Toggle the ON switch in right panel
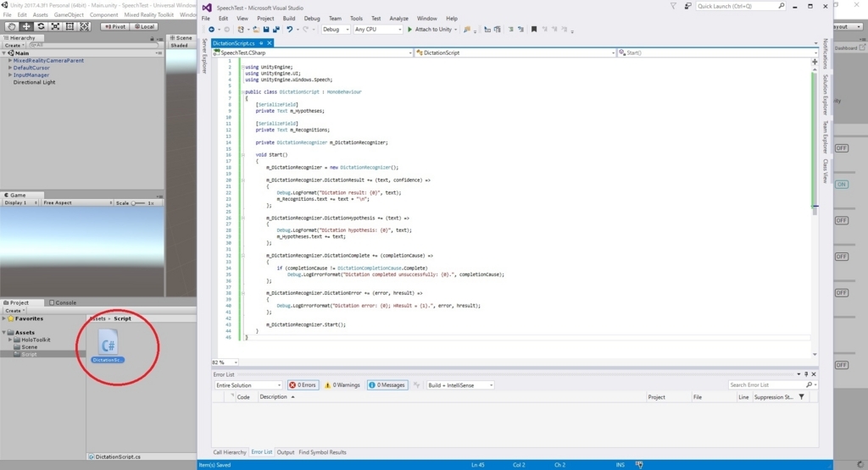Viewport: 868px width, 470px height. (x=842, y=184)
